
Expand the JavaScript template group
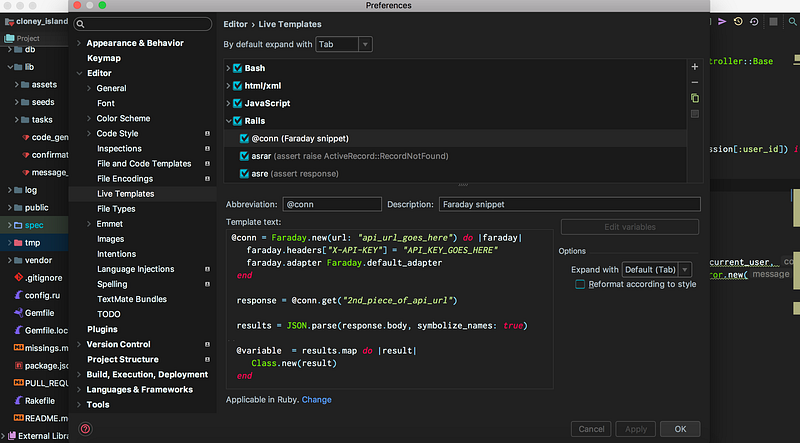(x=228, y=103)
